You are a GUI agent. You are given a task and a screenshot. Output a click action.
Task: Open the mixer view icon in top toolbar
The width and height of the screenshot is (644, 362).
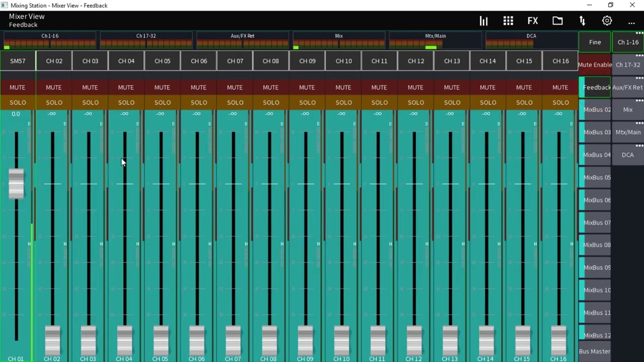point(484,21)
